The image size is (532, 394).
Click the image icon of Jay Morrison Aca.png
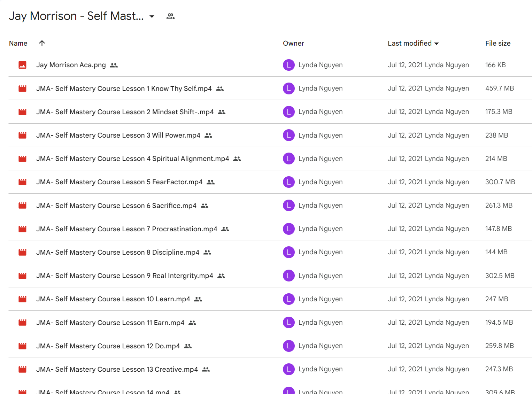pyautogui.click(x=23, y=65)
